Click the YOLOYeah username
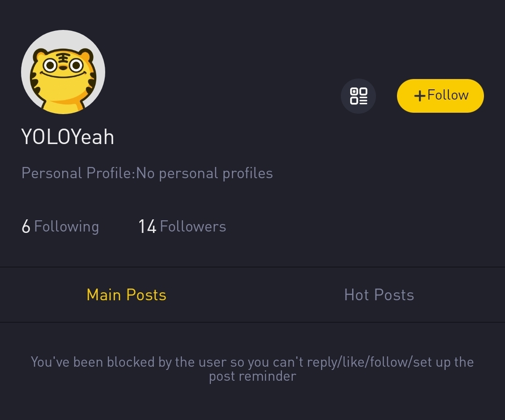This screenshot has height=420, width=505. 68,137
